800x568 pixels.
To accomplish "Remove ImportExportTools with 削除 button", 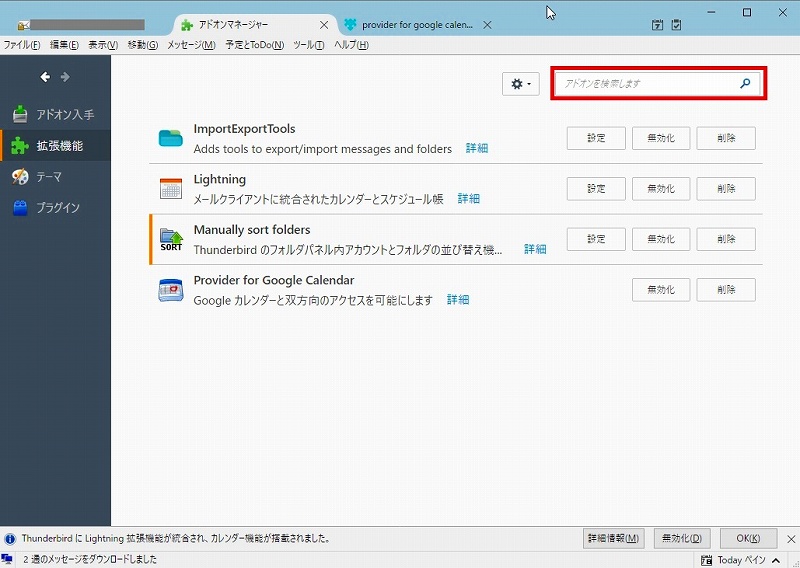I will point(725,138).
